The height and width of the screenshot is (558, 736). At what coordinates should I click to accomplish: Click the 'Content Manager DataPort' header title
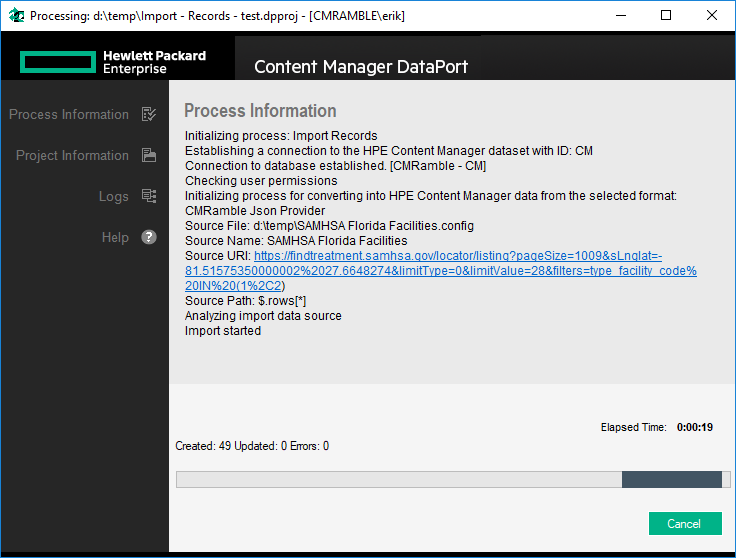pyautogui.click(x=361, y=67)
